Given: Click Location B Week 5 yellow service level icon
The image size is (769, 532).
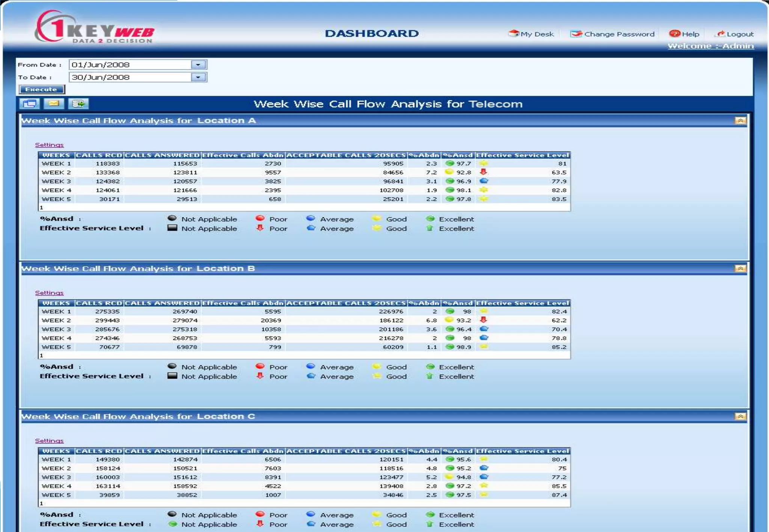Looking at the screenshot, I should tap(484, 347).
